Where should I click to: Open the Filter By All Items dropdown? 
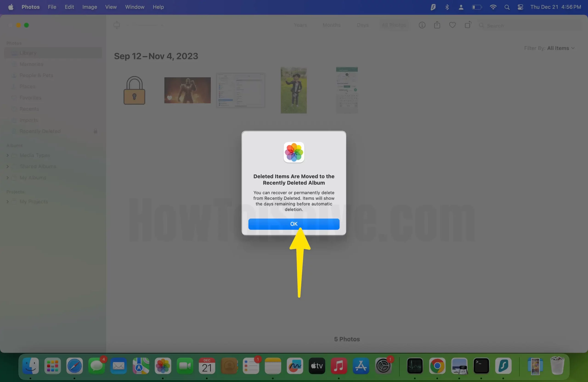pyautogui.click(x=549, y=48)
